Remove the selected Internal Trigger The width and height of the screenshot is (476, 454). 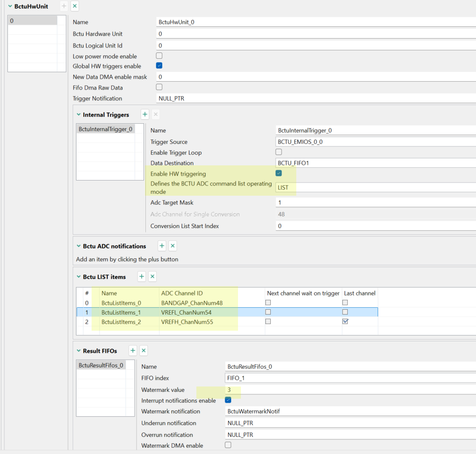pyautogui.click(x=155, y=114)
